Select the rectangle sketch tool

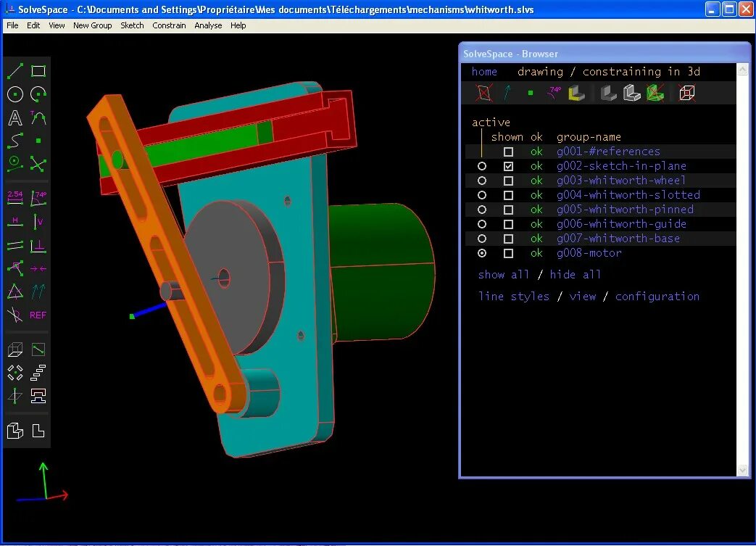pyautogui.click(x=38, y=71)
